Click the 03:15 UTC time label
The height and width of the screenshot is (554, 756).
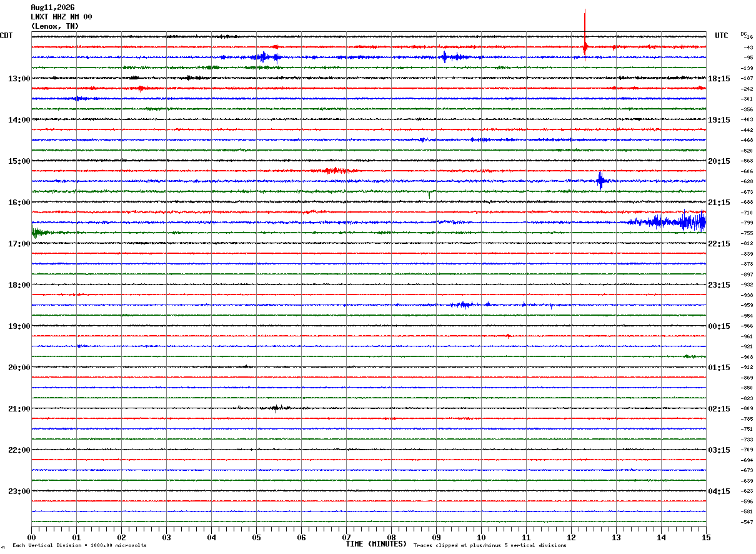pyautogui.click(x=719, y=450)
